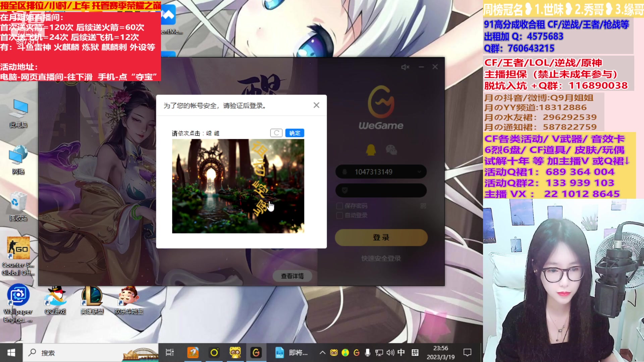Open QR code login icon
The width and height of the screenshot is (644, 362).
tap(423, 206)
